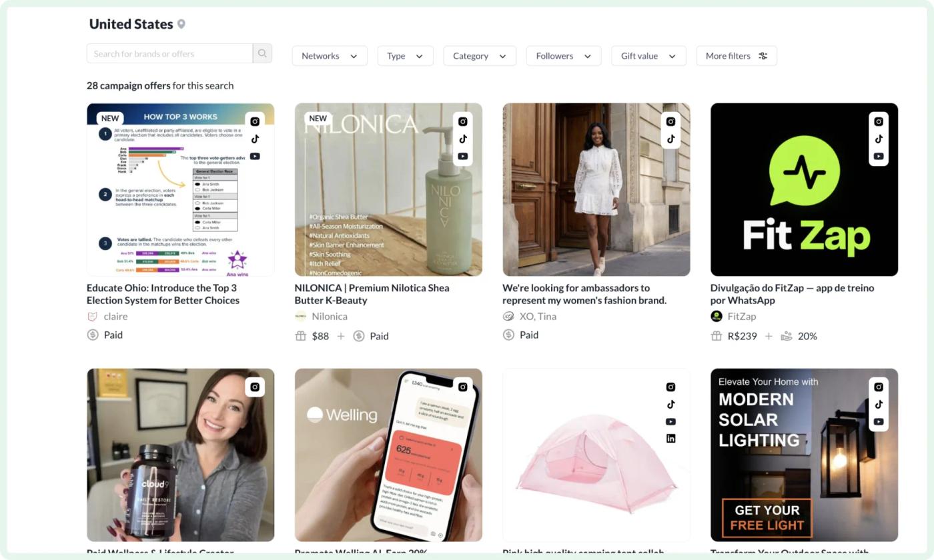Screen dimensions: 934x560
Task: Click YouTube icon on FitZap card
Action: 879,156
